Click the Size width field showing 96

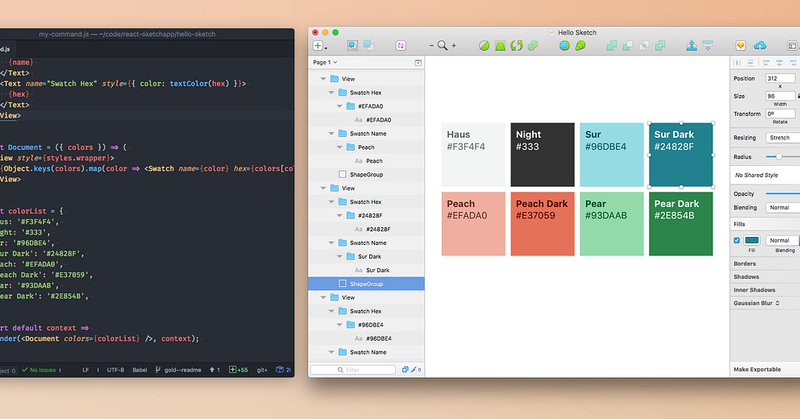coord(780,96)
